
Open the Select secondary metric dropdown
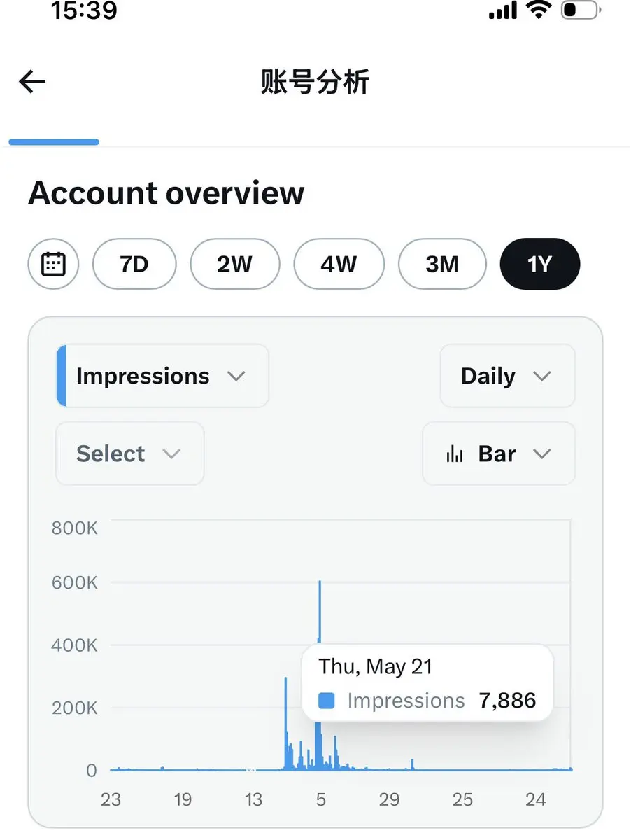130,454
